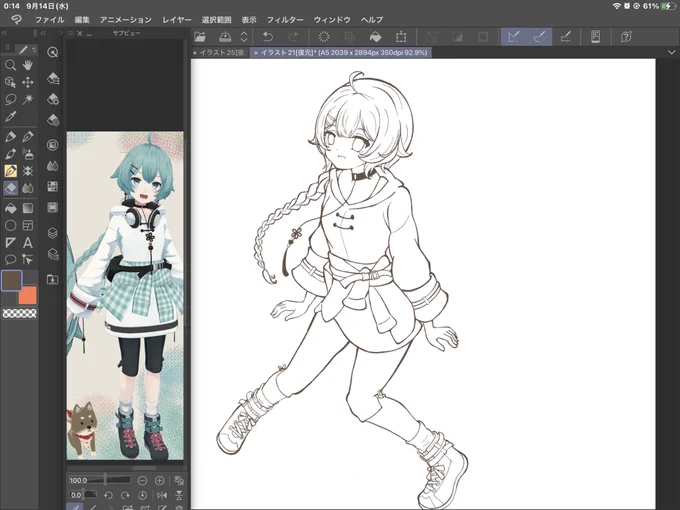Expand the canvas tab list chevron

point(672,52)
